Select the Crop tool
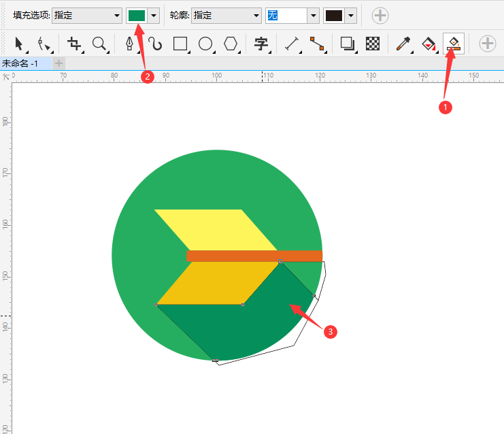Screen dimensions: 504x434 pyautogui.click(x=75, y=44)
